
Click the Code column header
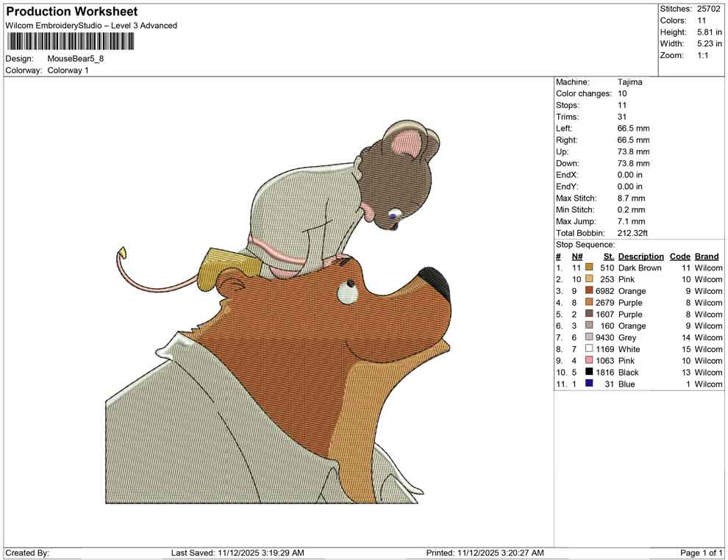[680, 256]
